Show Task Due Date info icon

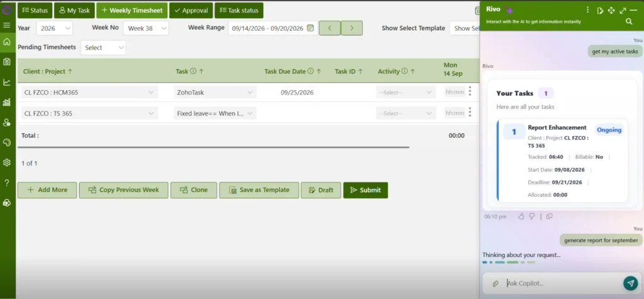pos(311,71)
